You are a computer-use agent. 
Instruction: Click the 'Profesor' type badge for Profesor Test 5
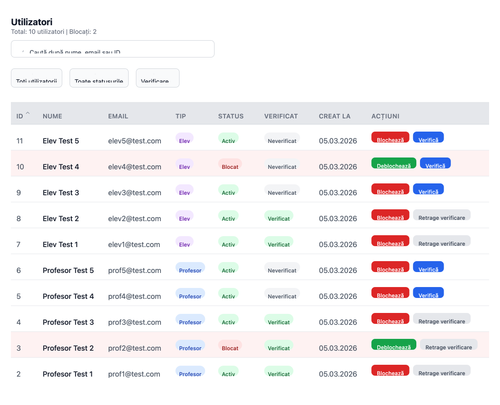190,268
